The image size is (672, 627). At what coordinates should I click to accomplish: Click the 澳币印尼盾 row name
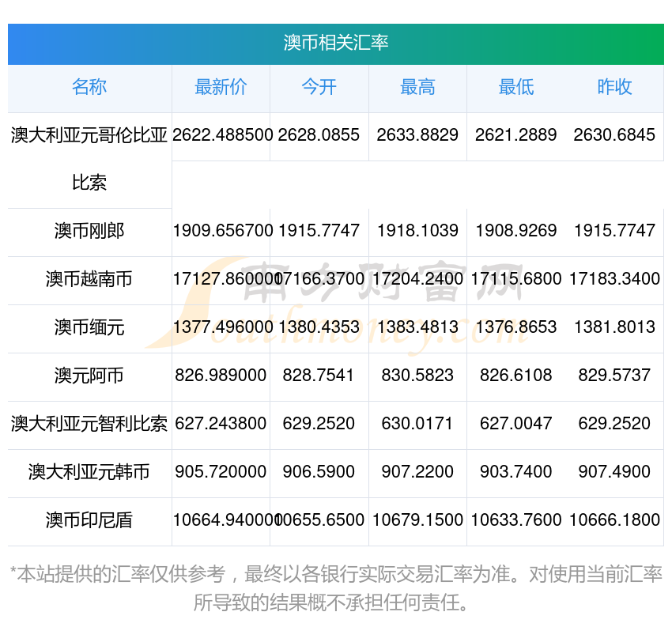(89, 520)
